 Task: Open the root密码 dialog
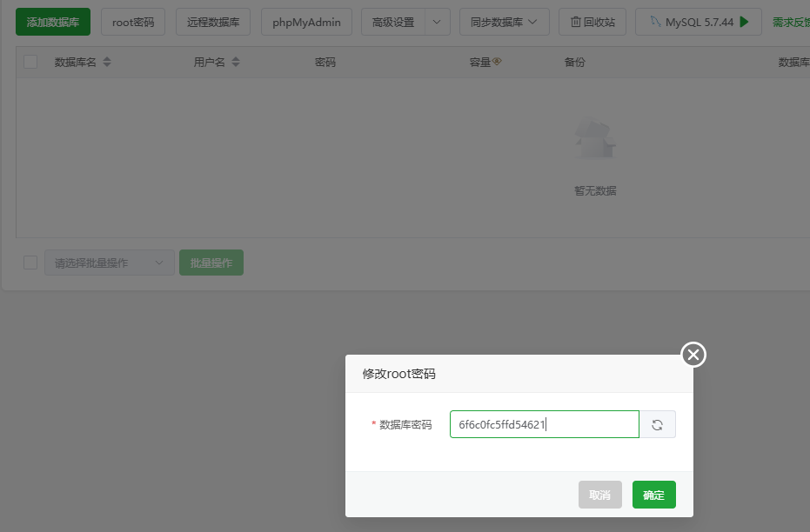click(132, 22)
